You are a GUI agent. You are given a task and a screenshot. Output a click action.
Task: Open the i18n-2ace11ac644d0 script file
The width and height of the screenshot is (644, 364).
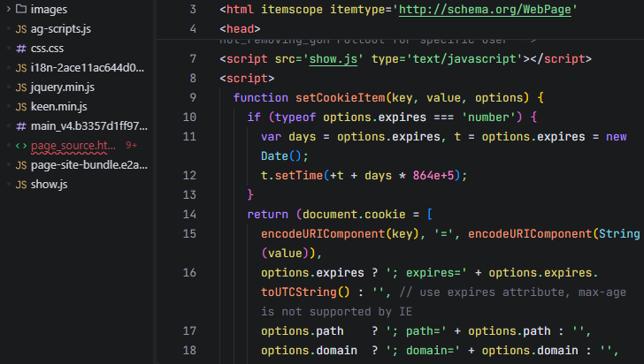(x=88, y=68)
